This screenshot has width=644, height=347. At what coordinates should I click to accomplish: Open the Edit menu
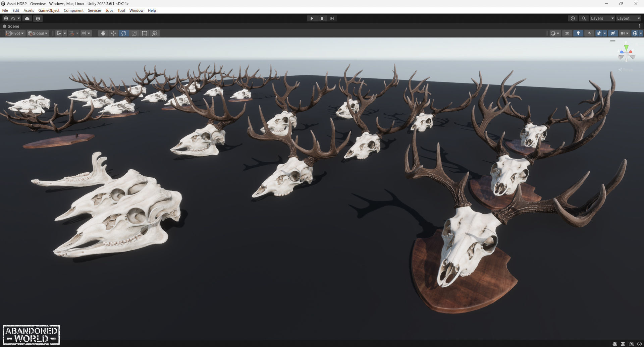[x=16, y=10]
